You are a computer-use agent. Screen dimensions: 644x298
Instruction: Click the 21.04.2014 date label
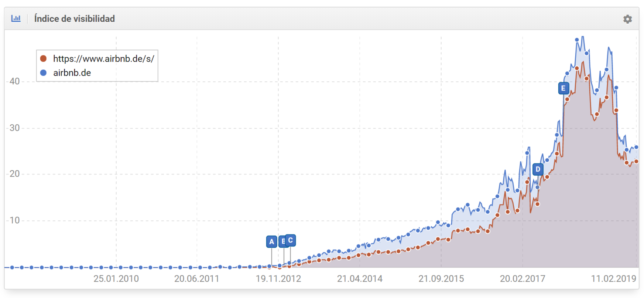(x=360, y=279)
